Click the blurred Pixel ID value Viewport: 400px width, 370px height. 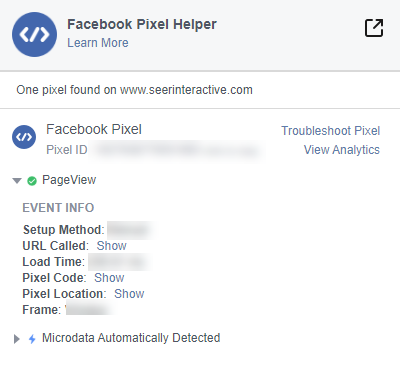coord(176,150)
